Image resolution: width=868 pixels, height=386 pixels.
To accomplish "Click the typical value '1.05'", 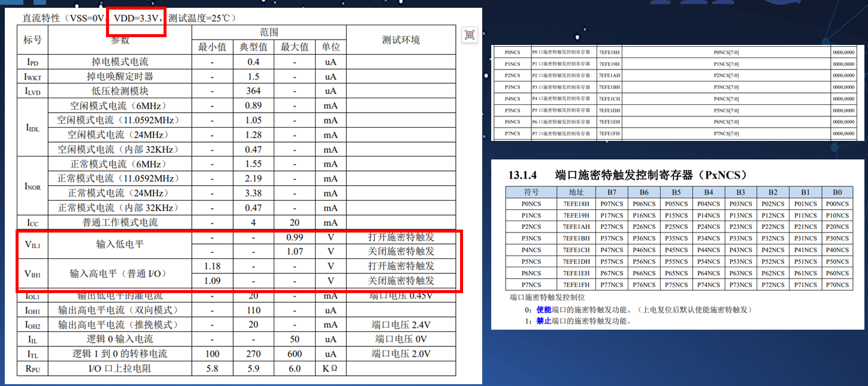I will click(253, 120).
